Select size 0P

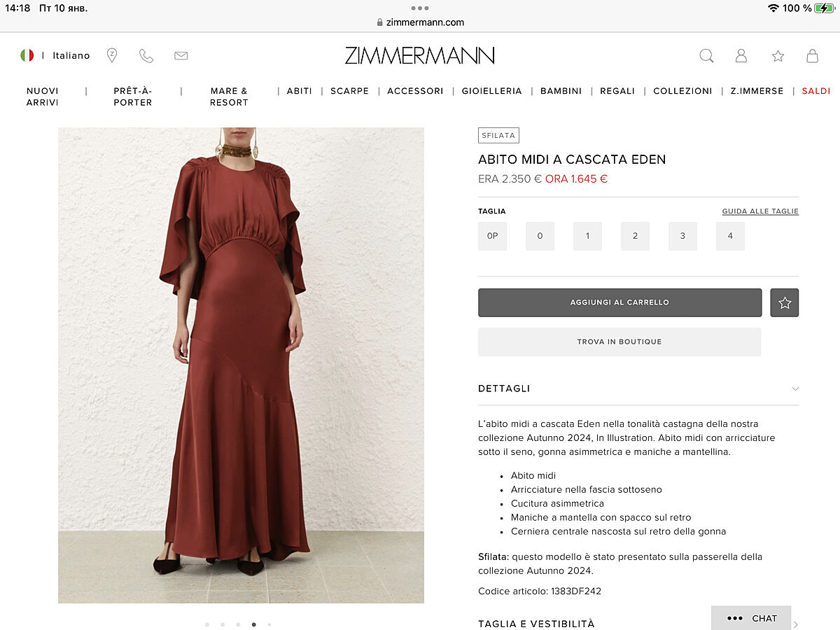(x=492, y=236)
